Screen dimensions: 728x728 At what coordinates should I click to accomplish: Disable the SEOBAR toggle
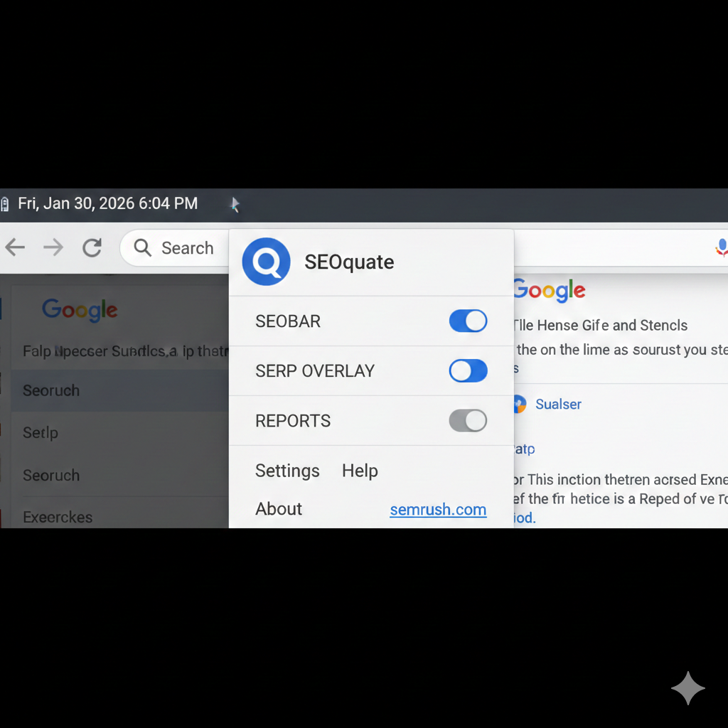[468, 321]
